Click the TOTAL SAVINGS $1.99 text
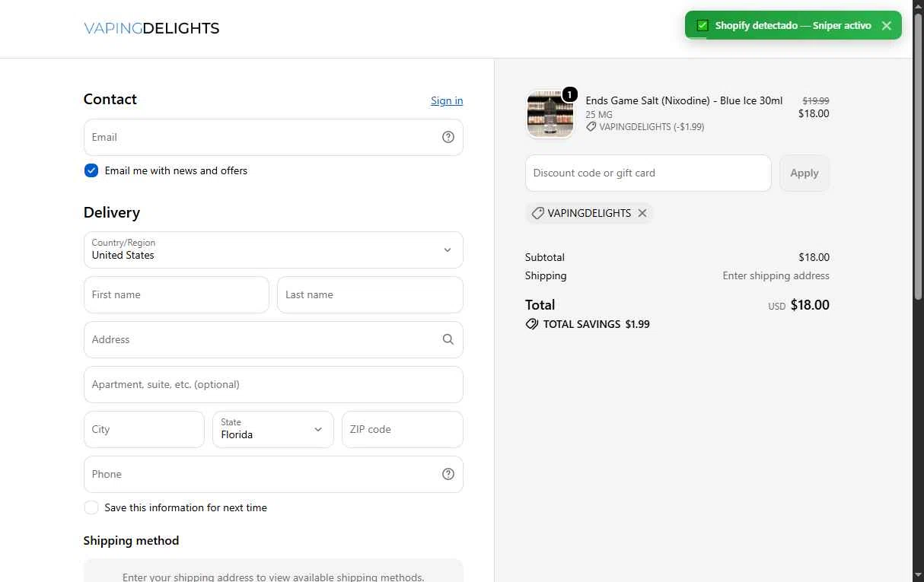Viewport: 924px width, 582px height. pos(597,324)
